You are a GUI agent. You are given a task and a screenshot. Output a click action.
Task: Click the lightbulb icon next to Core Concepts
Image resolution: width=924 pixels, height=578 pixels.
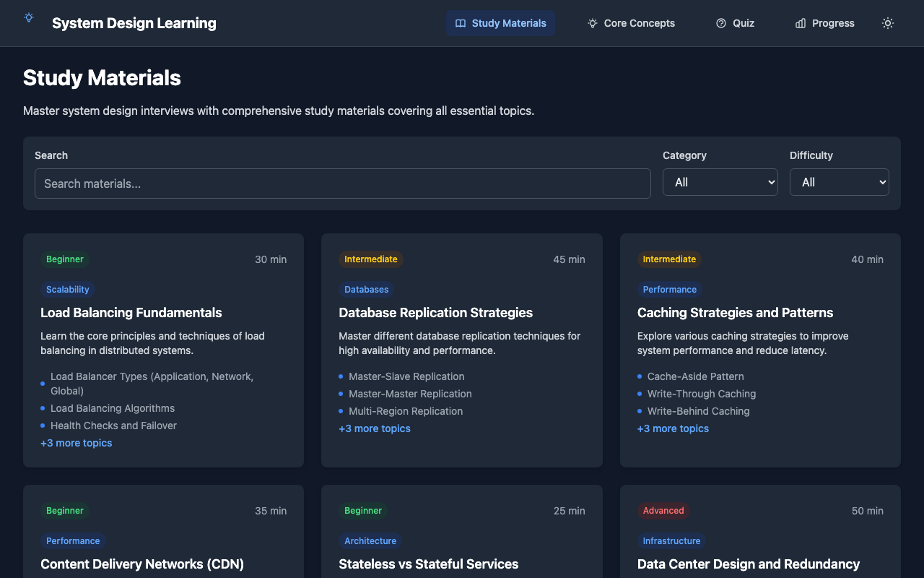[593, 23]
